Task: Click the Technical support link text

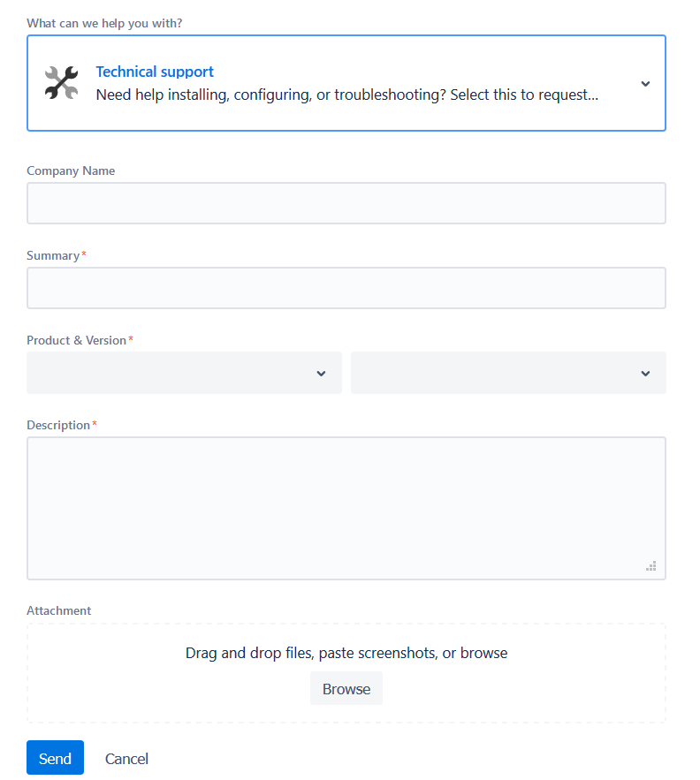Action: tap(154, 72)
